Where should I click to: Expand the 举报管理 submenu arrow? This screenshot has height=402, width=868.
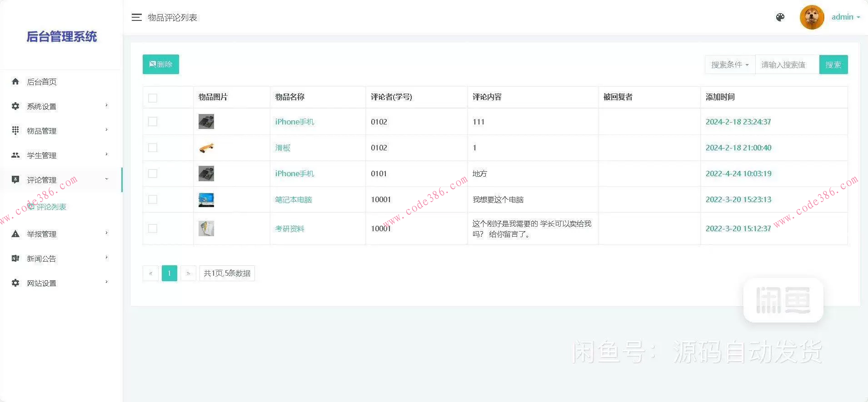click(x=107, y=233)
